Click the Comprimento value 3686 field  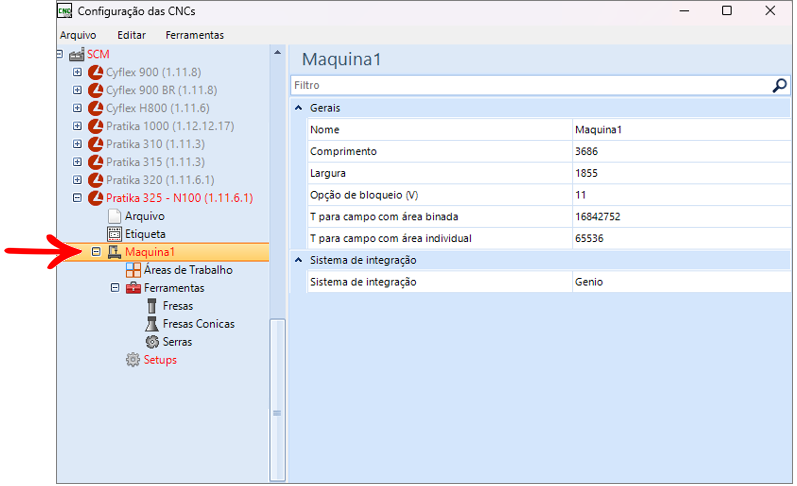680,151
